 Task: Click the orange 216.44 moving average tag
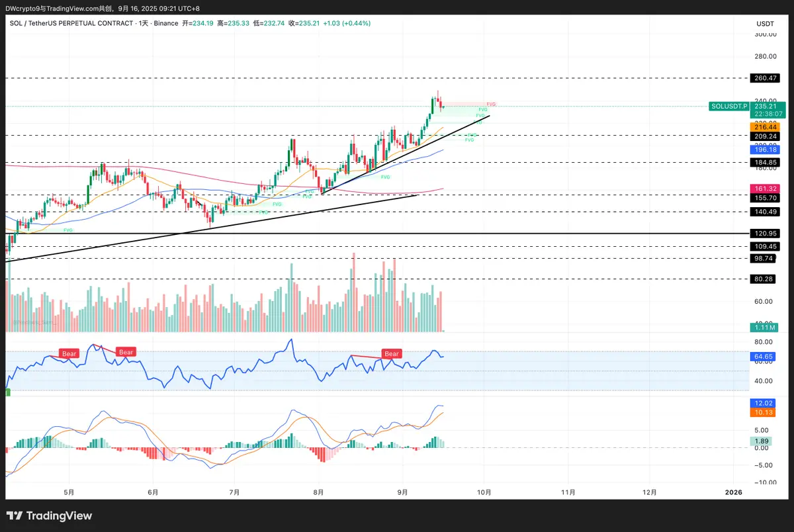pyautogui.click(x=766, y=126)
